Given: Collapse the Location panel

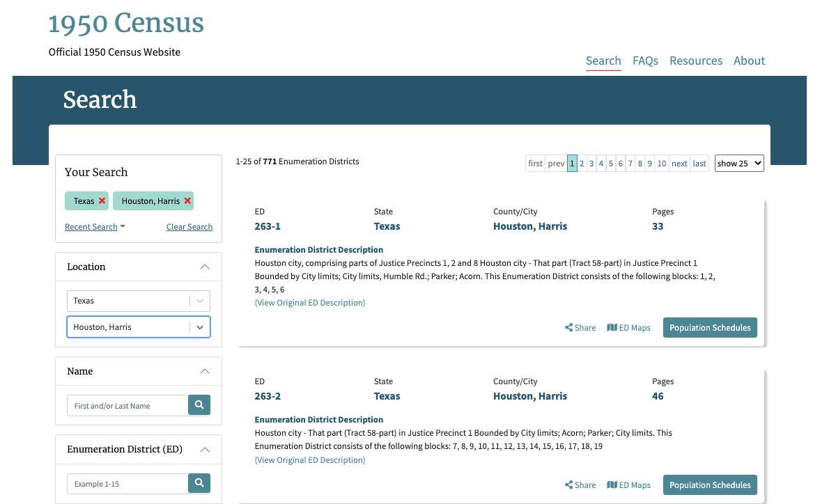Looking at the screenshot, I should (205, 267).
